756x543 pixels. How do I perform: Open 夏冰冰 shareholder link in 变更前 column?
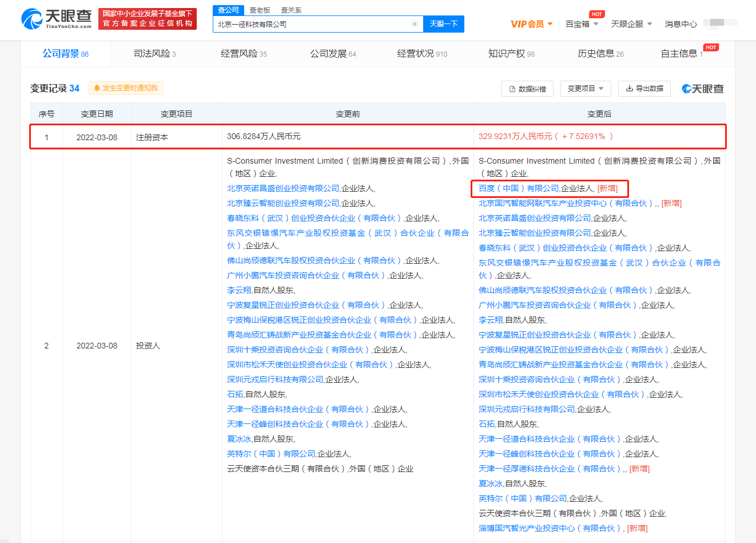click(239, 439)
